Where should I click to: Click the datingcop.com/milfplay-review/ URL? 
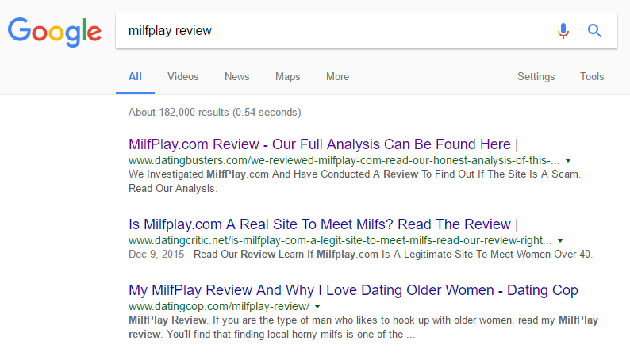(x=219, y=306)
